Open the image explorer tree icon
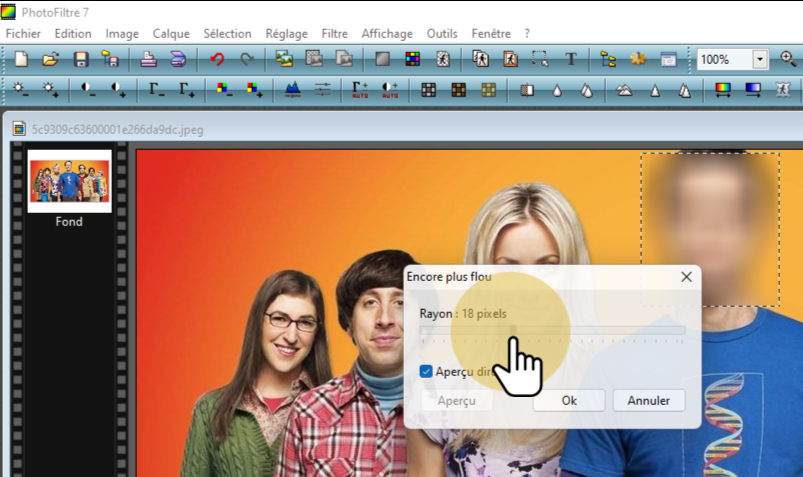This screenshot has width=803, height=477. [608, 59]
